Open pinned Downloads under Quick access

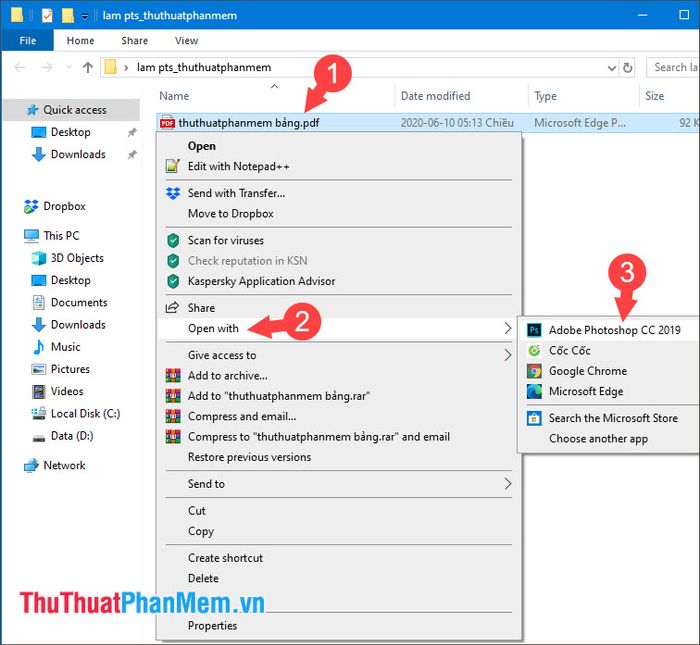(x=78, y=154)
